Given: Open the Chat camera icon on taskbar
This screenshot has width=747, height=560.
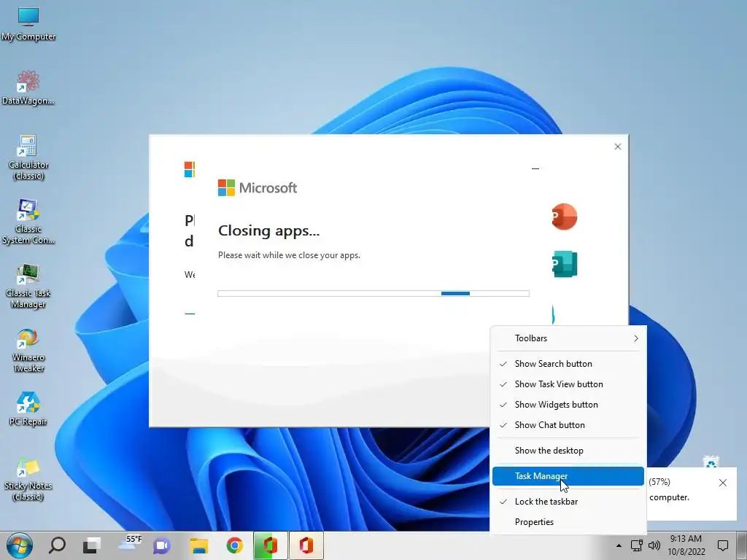Looking at the screenshot, I should click(162, 545).
